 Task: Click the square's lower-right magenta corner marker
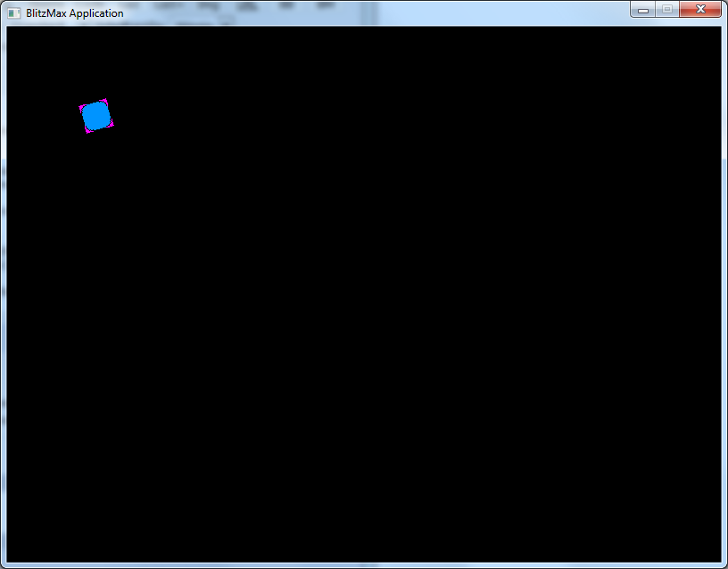click(112, 125)
